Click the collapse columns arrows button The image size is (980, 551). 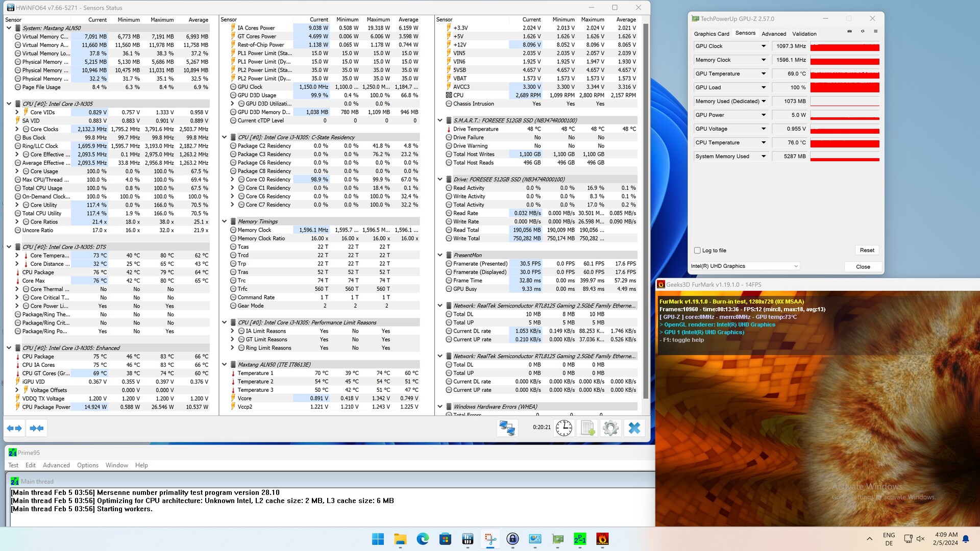tap(37, 429)
